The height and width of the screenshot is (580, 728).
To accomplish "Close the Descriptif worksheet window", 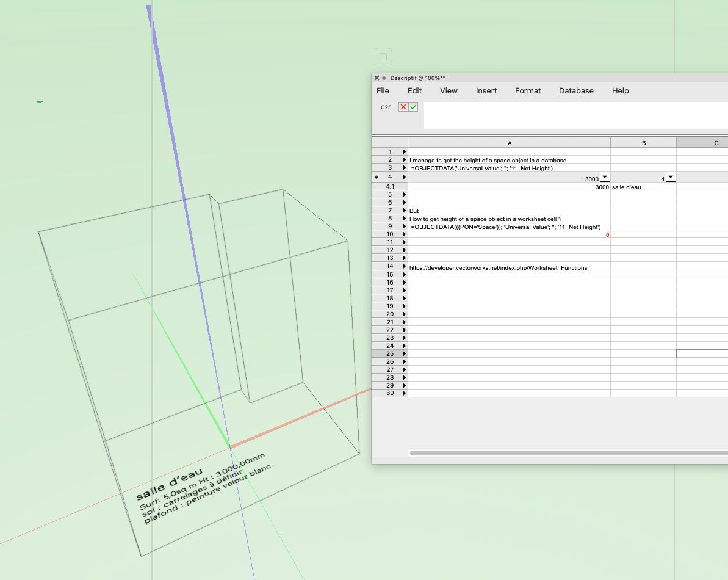I will click(x=377, y=78).
